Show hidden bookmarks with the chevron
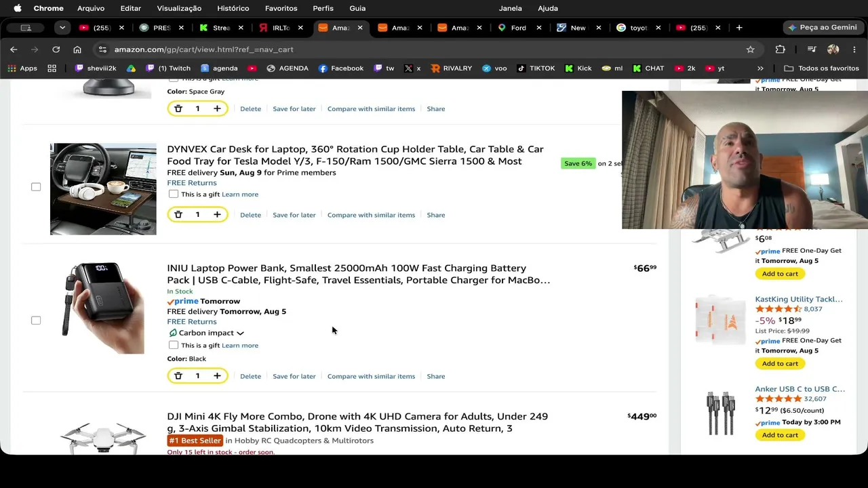868x488 pixels. 760,68
